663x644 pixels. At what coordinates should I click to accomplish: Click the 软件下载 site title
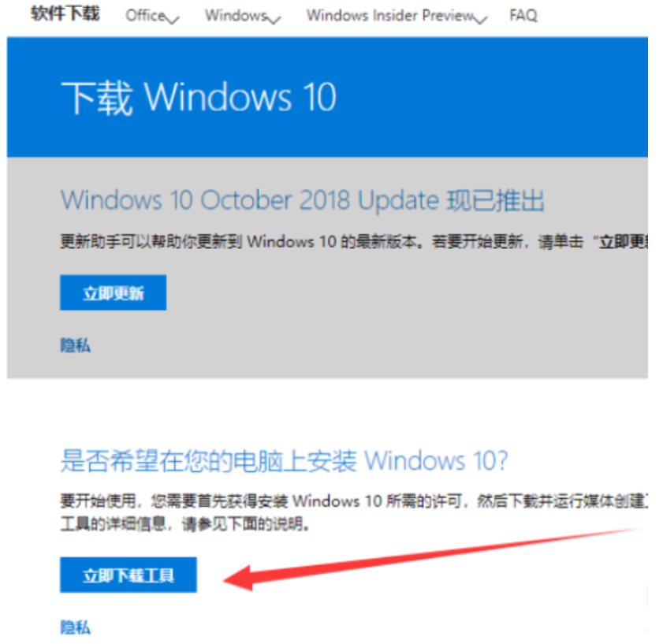[65, 13]
